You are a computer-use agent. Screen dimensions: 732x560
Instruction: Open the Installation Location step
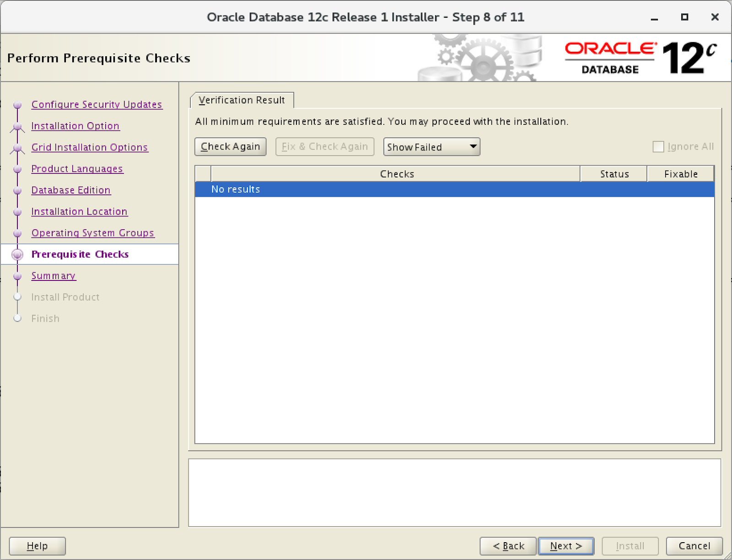click(79, 211)
